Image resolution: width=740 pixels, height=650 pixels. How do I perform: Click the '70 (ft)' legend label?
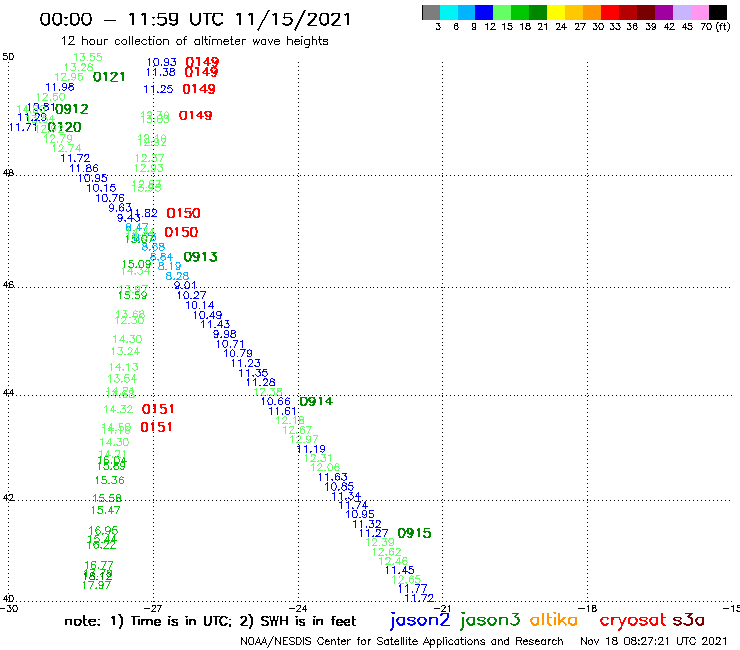click(715, 26)
